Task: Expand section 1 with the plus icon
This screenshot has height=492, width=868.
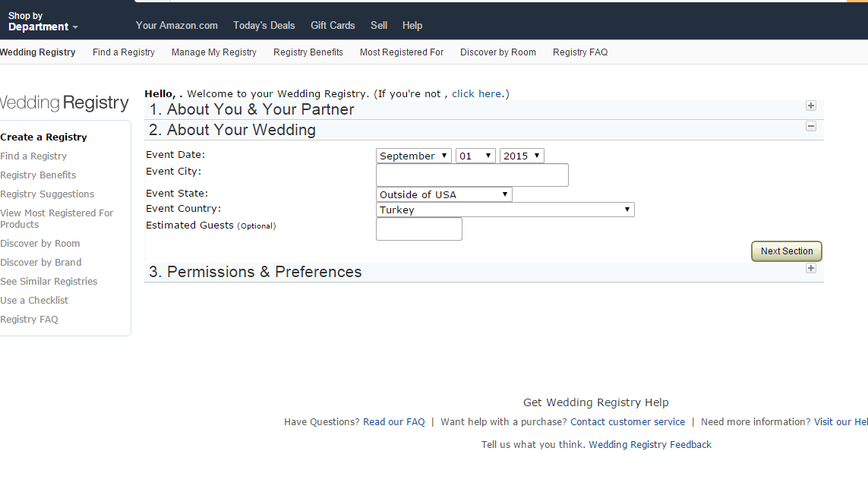Action: pos(810,106)
